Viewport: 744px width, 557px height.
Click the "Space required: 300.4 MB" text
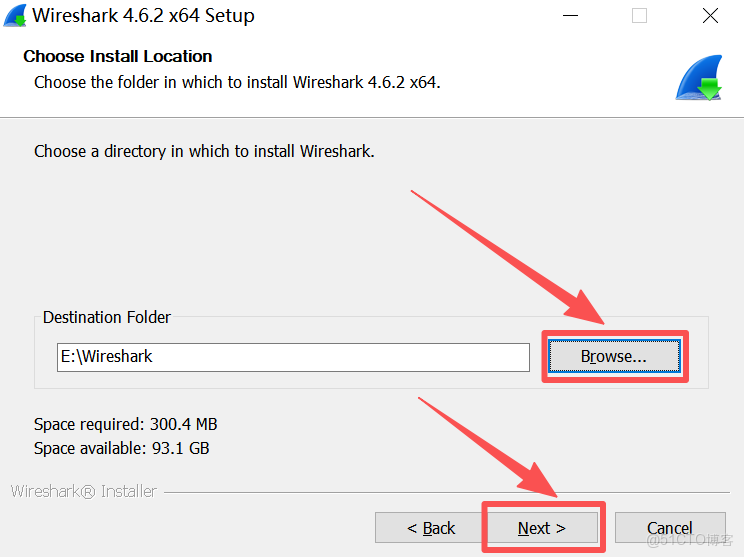[126, 424]
